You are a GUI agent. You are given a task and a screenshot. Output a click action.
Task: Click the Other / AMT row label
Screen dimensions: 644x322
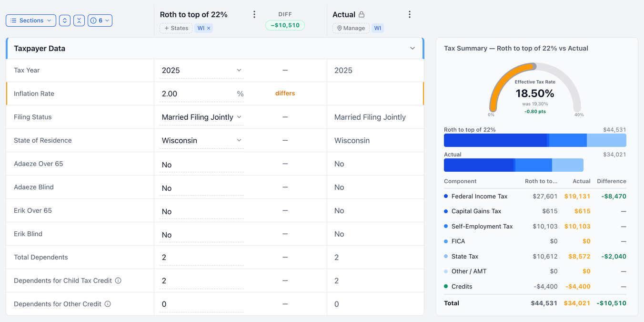point(469,271)
